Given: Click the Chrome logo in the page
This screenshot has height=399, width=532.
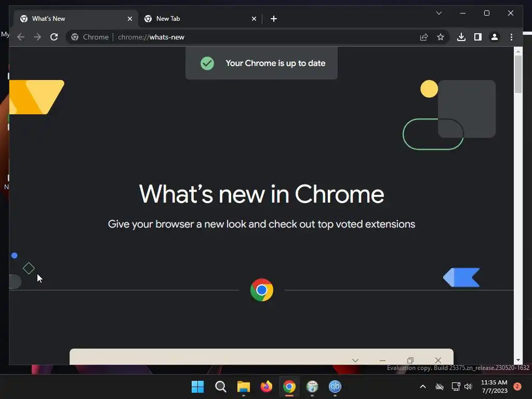Looking at the screenshot, I should (x=262, y=290).
